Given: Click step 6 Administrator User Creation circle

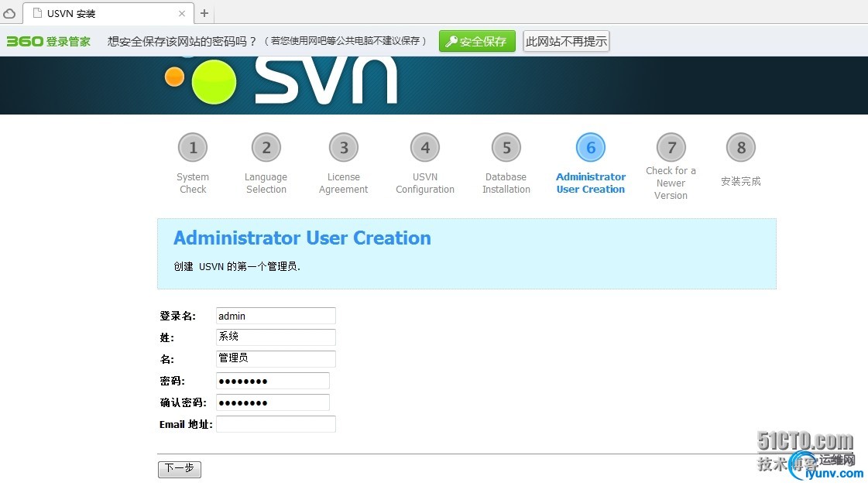Looking at the screenshot, I should click(x=591, y=148).
